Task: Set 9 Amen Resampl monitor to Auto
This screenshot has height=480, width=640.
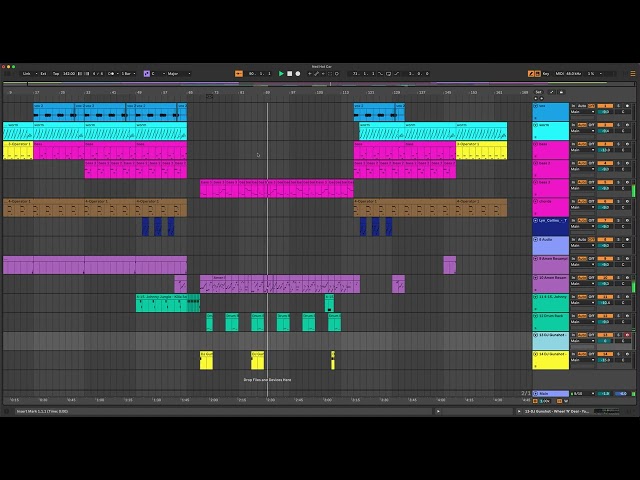Action: [582, 258]
